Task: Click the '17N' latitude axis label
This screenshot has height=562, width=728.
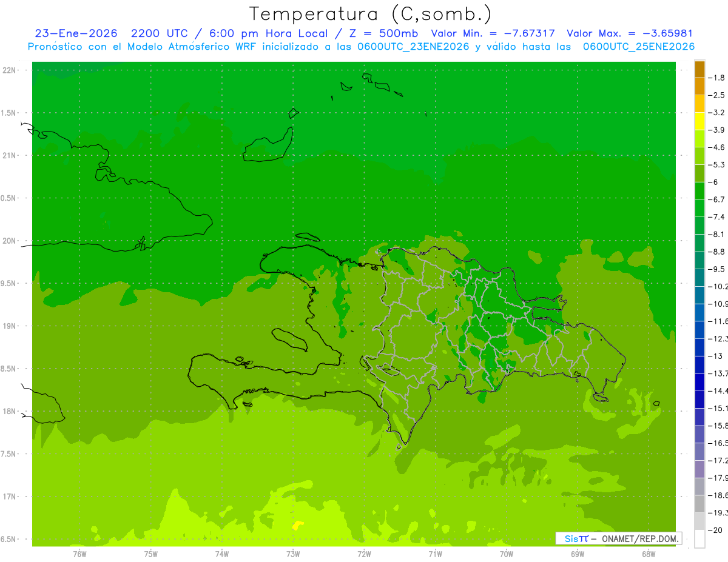Action: (x=9, y=496)
